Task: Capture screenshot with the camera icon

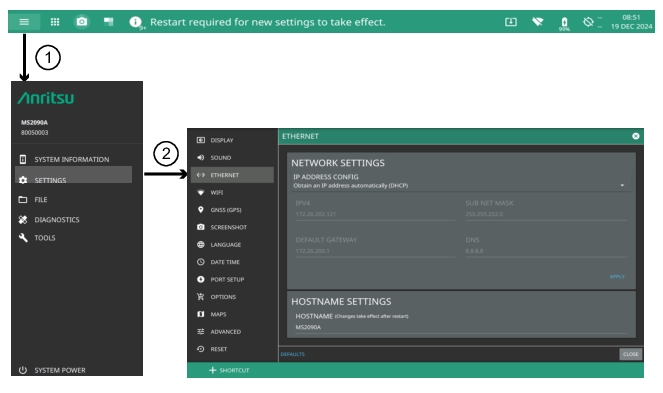Action: click(82, 22)
